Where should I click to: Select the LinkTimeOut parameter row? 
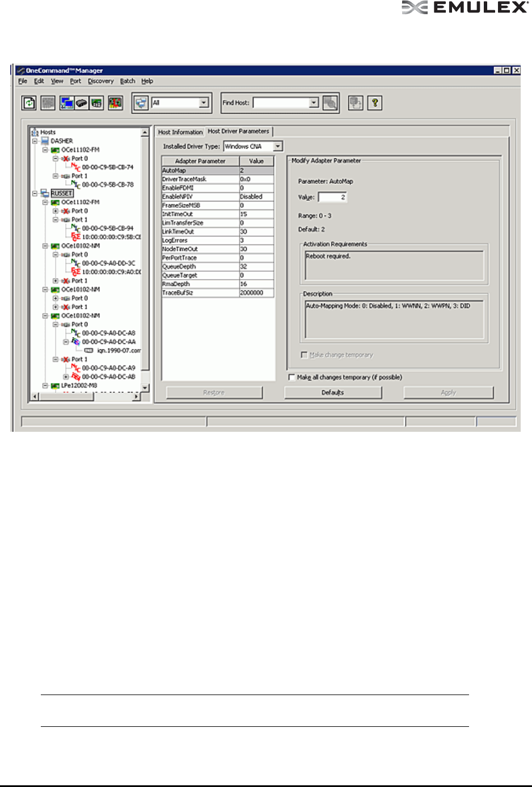218,232
